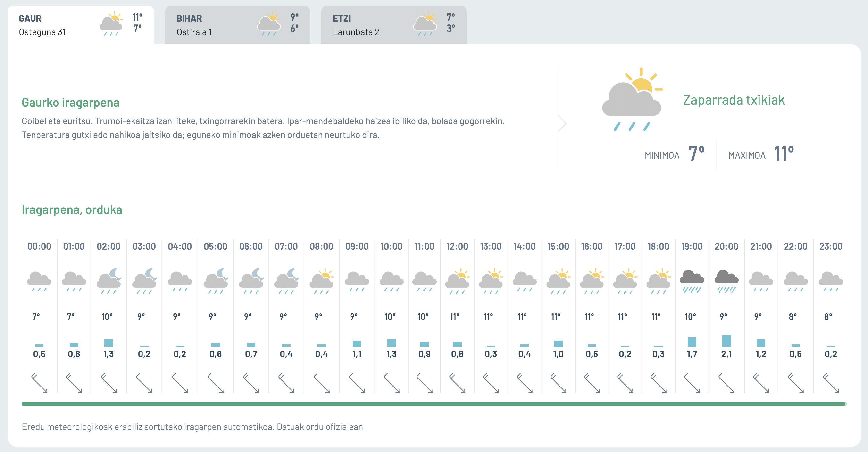Click the weather icon in the GAUR tab

(111, 24)
